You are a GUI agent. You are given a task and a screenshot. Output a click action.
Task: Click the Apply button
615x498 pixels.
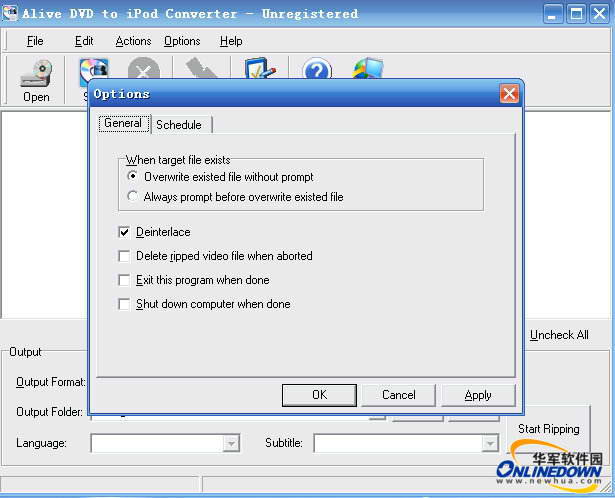point(478,395)
